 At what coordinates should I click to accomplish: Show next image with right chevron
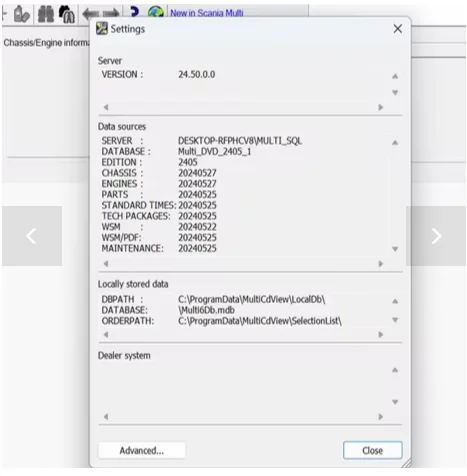click(436, 236)
